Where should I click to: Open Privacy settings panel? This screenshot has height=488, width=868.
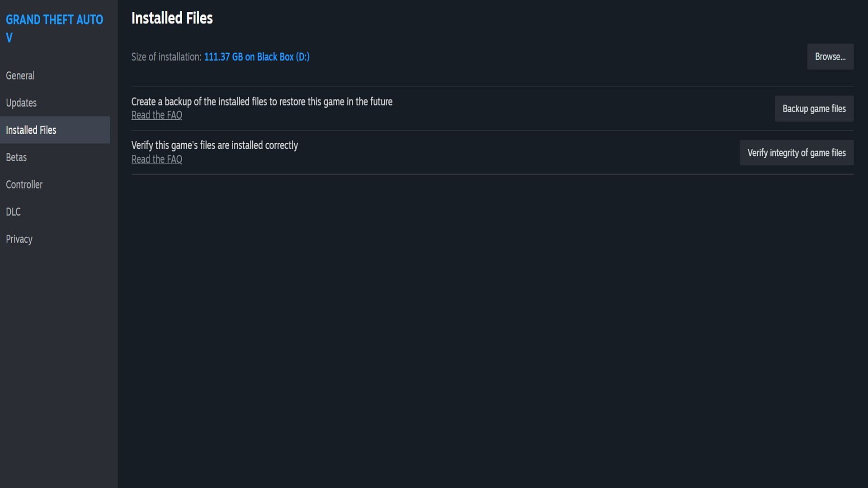coord(19,238)
